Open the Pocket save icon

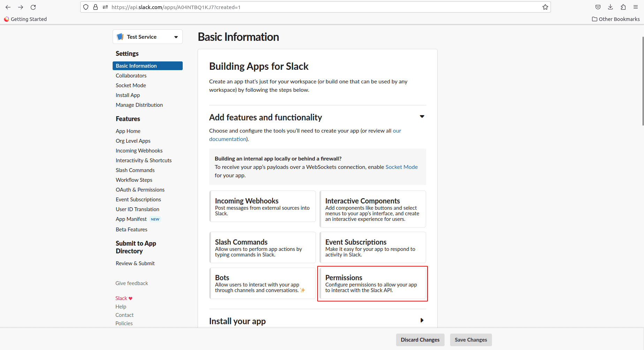[598, 7]
